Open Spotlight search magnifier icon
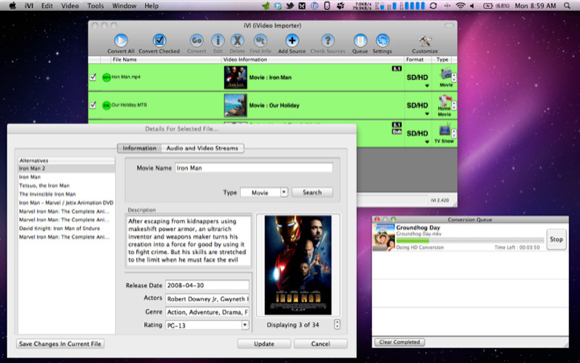The image size is (580, 363). point(567,6)
